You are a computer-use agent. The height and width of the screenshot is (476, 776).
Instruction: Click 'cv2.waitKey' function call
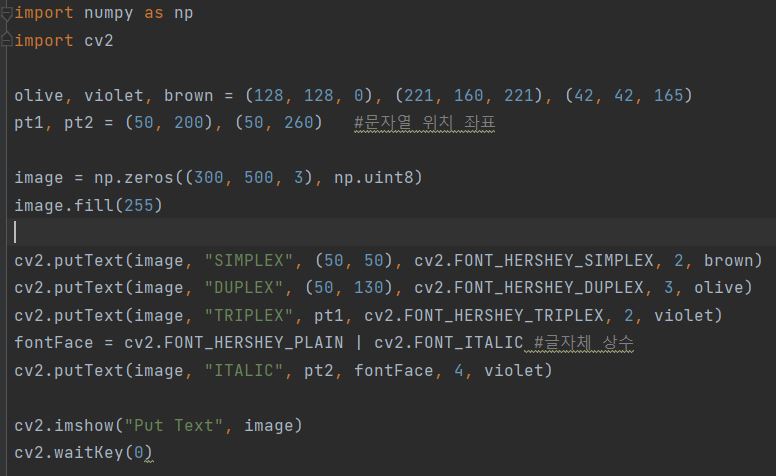(x=69, y=452)
